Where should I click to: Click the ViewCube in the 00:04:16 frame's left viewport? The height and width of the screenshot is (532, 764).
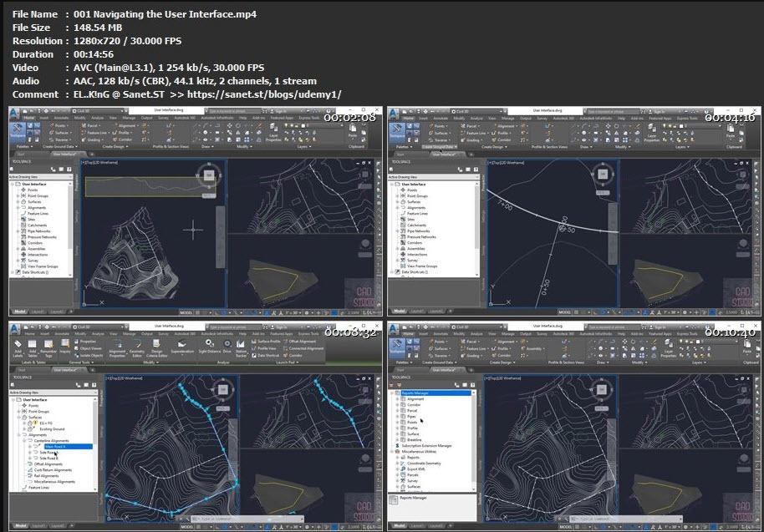(x=603, y=175)
